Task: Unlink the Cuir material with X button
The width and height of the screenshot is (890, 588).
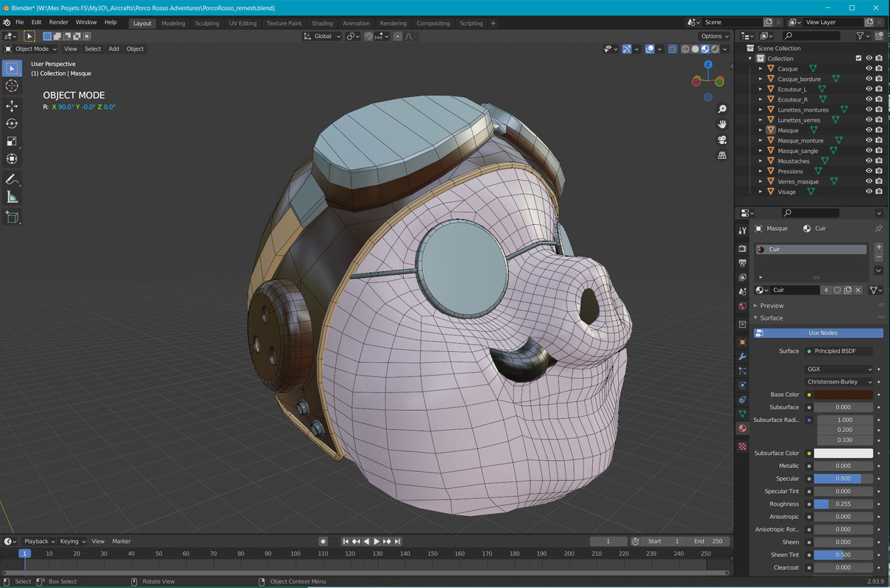Action: 858,290
